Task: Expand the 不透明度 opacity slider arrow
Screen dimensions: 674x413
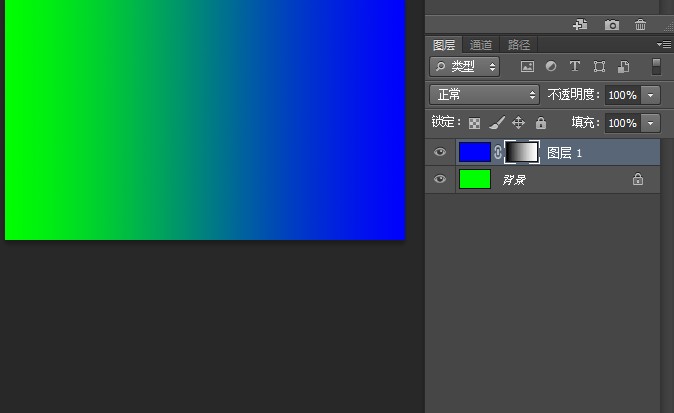Action: click(651, 95)
